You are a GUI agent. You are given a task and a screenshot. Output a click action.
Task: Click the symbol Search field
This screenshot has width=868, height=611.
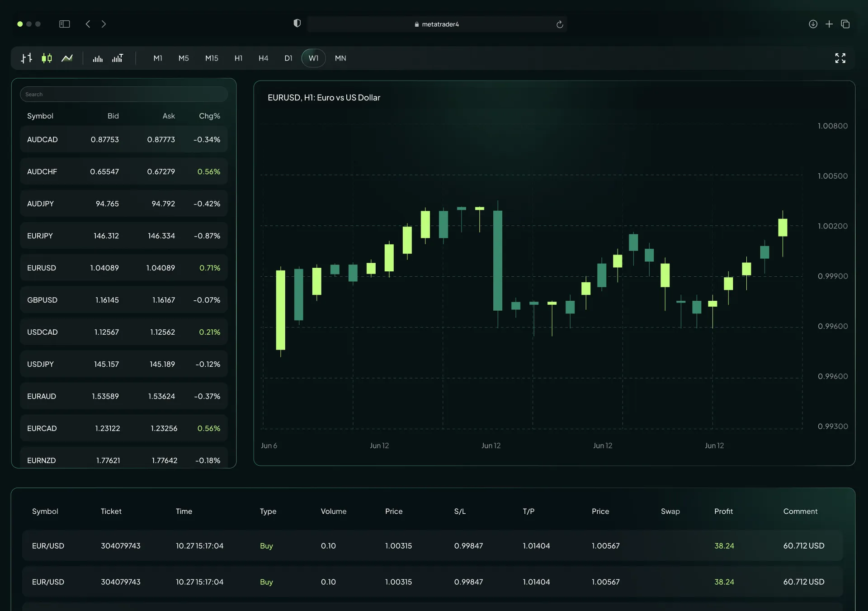(123, 94)
